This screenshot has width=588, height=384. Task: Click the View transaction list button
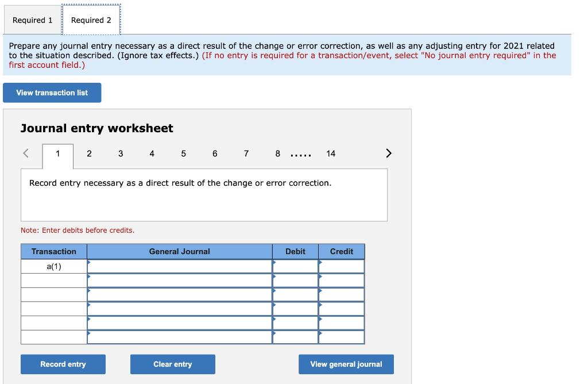pos(52,93)
